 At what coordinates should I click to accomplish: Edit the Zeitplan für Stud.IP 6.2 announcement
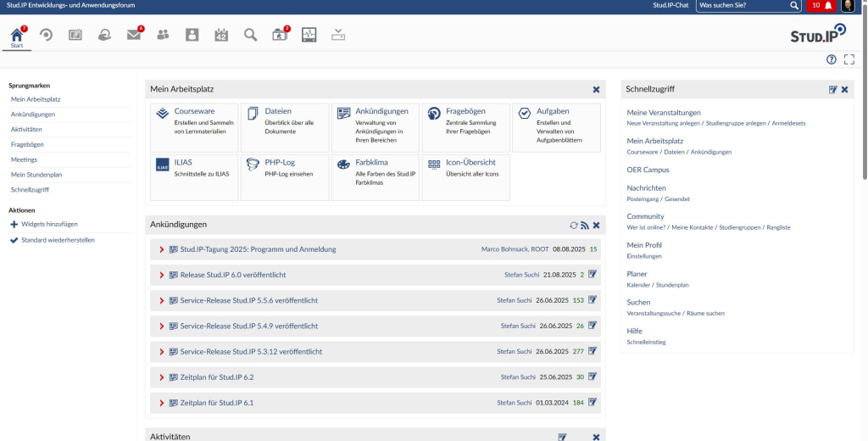[593, 377]
